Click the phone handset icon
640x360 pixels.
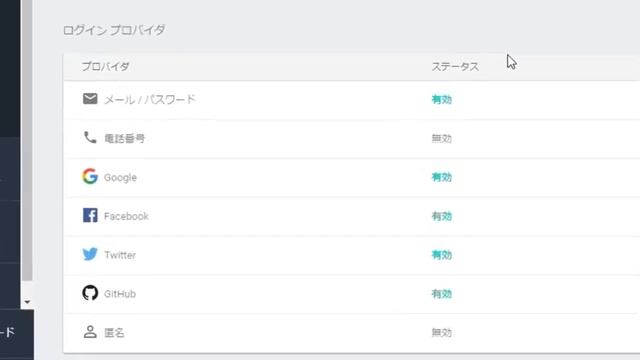pos(90,138)
